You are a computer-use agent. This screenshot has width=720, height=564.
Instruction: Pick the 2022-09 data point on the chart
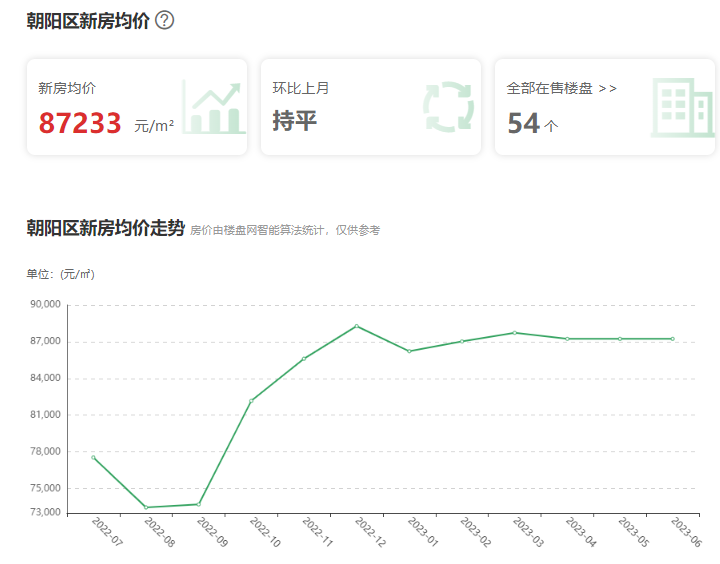tap(199, 504)
